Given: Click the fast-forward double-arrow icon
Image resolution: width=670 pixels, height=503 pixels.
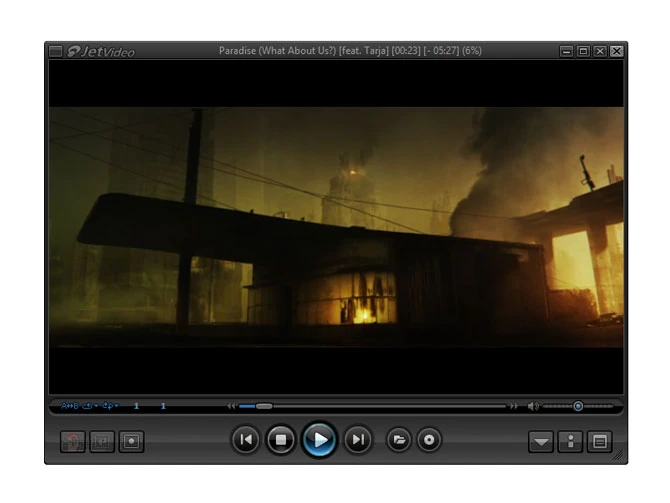Looking at the screenshot, I should pos(514,406).
